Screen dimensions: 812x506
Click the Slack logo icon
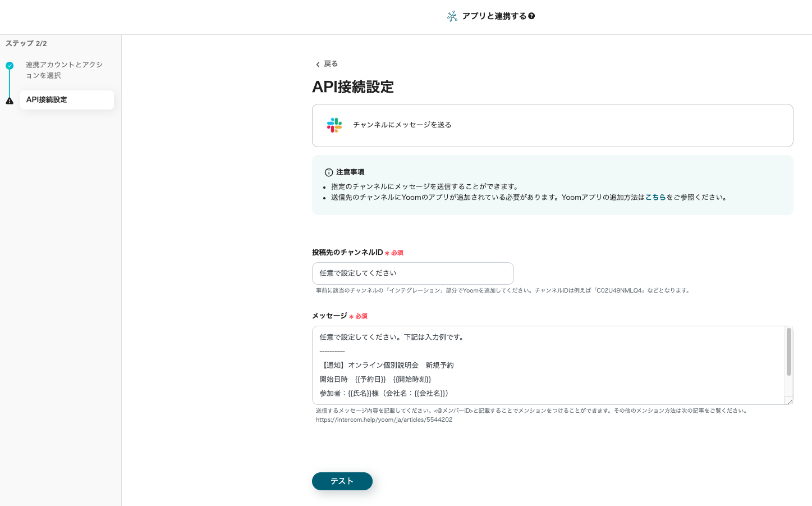[x=334, y=125]
